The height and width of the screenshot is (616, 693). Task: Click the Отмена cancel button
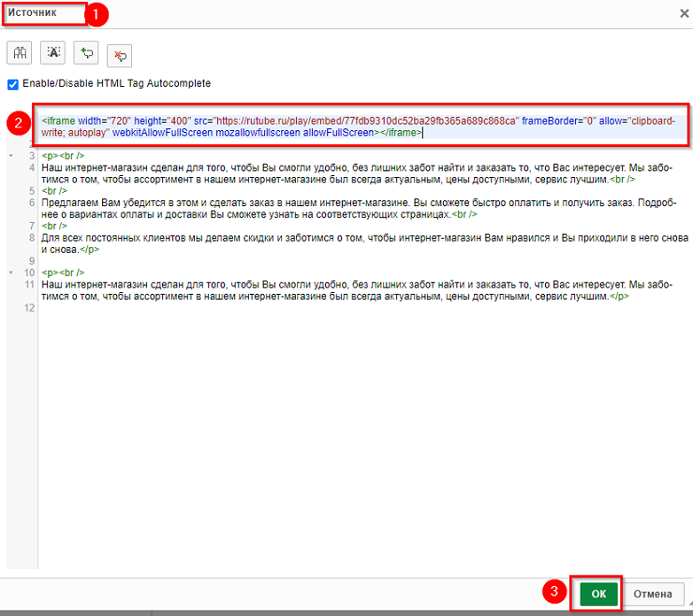coord(653,594)
